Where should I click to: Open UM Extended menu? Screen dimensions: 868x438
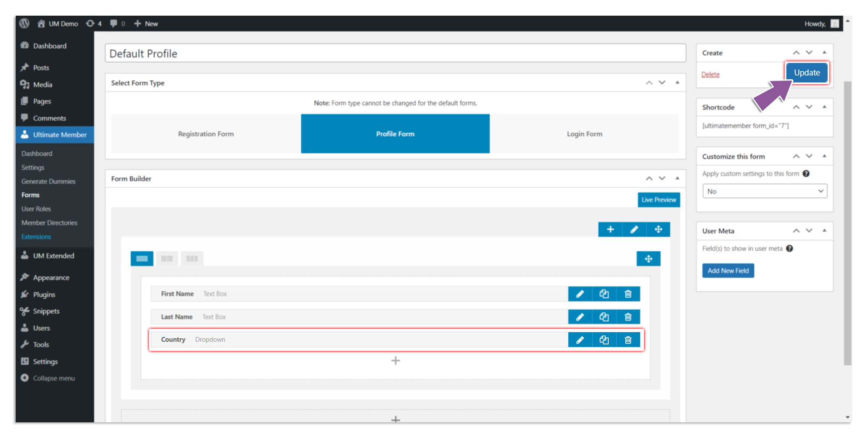click(x=53, y=256)
